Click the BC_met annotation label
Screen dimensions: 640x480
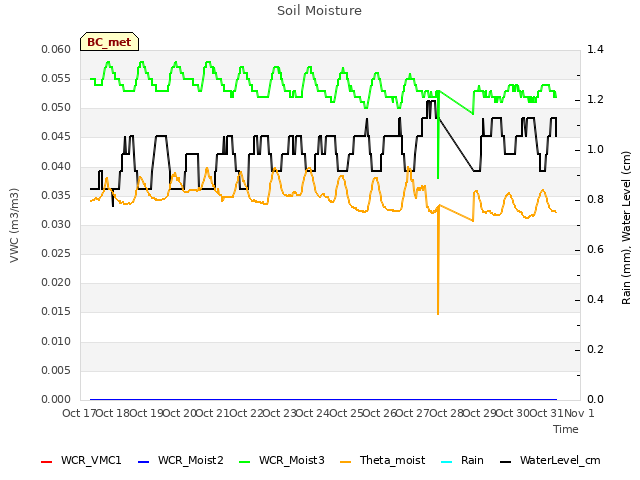(109, 42)
